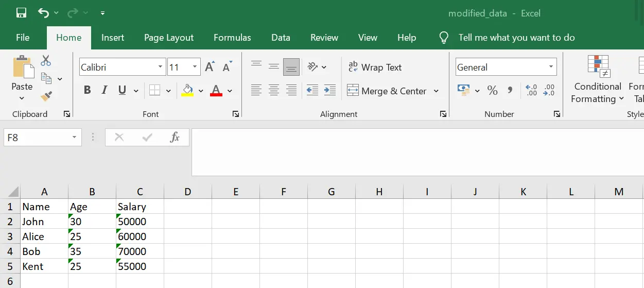Select cell C3 containing 60000
Viewport: 644px width, 288px height.
point(140,236)
